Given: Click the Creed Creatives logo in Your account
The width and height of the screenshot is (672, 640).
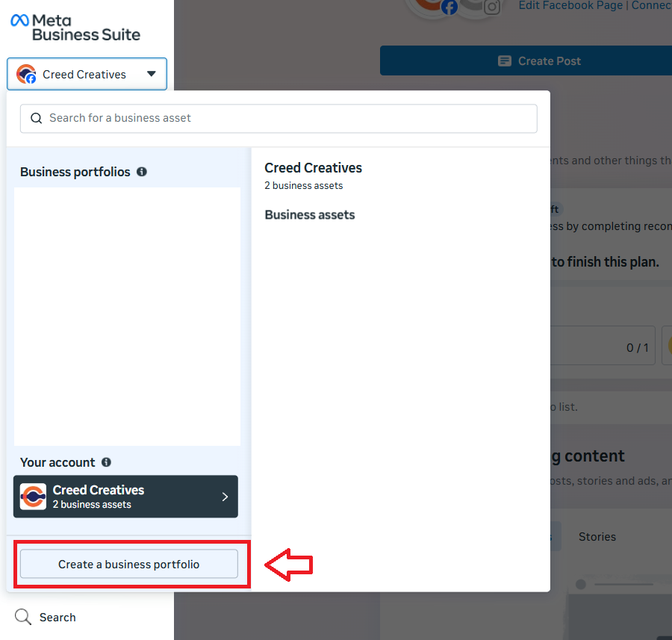Looking at the screenshot, I should pos(33,497).
